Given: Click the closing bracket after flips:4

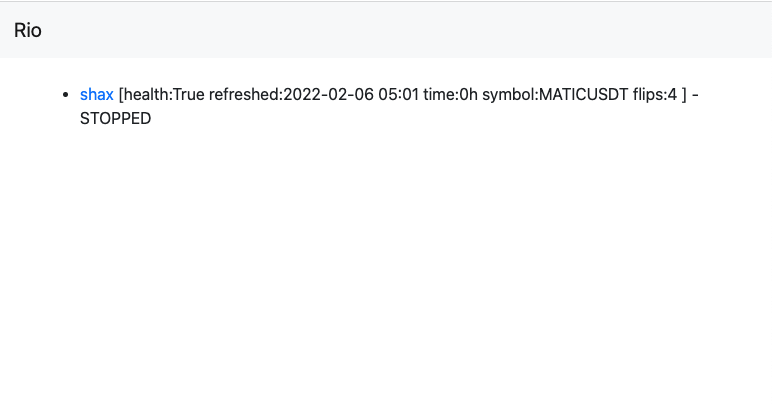Looking at the screenshot, I should [x=684, y=94].
